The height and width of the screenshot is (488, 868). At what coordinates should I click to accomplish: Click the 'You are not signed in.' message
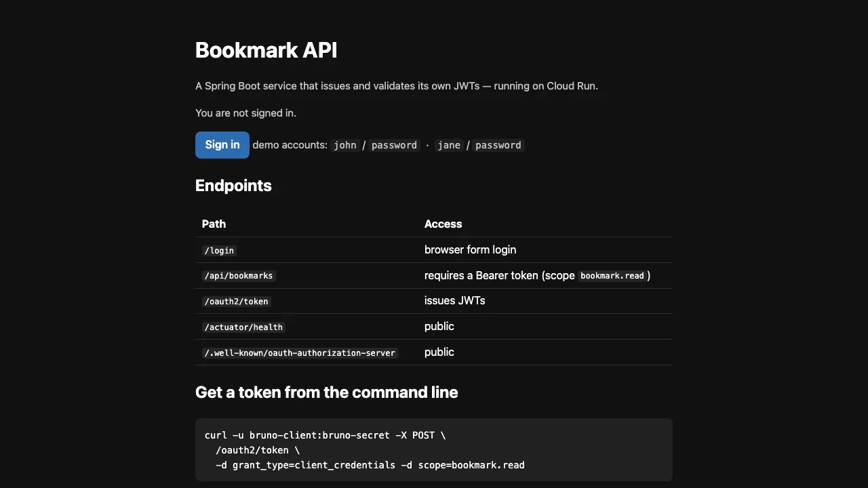tap(245, 113)
